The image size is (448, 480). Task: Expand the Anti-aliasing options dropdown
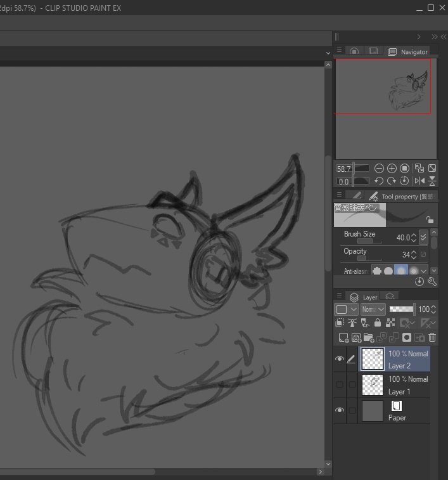(x=423, y=271)
